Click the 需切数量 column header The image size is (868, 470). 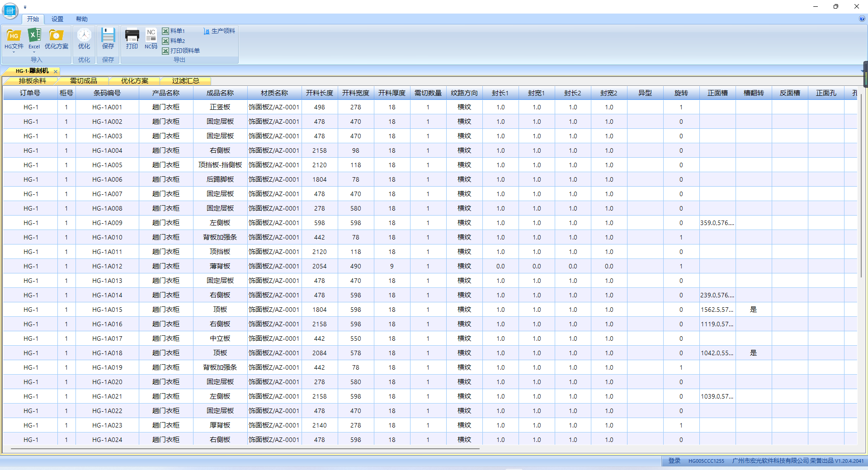tap(428, 93)
